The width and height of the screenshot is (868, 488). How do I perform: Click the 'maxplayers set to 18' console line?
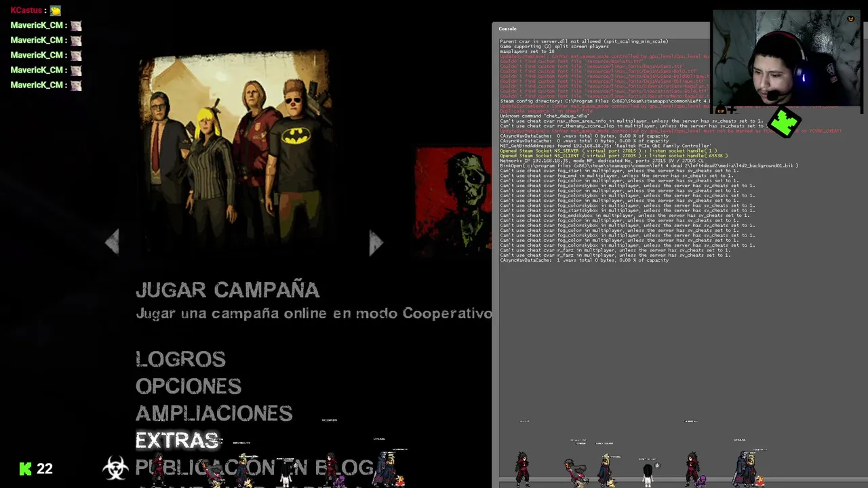click(x=527, y=52)
